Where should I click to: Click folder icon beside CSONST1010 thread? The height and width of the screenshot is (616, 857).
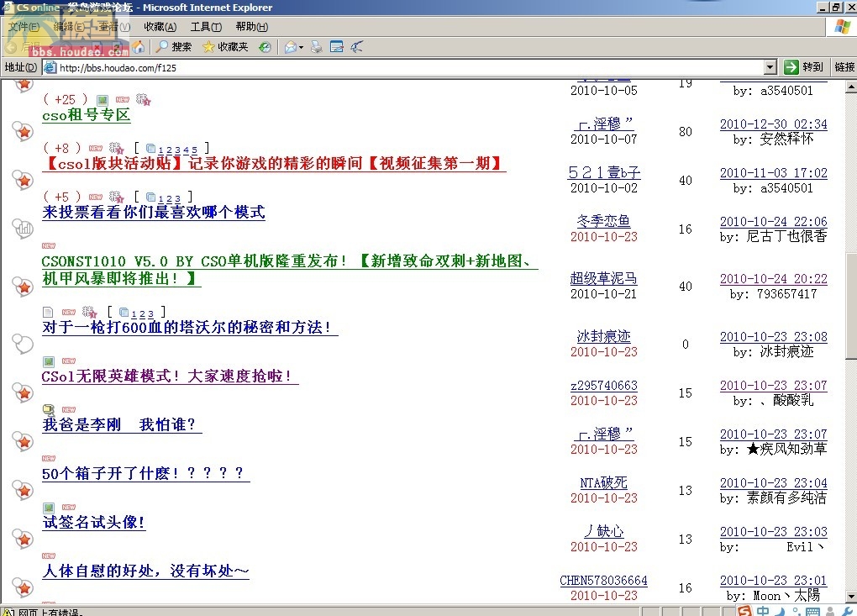(23, 286)
